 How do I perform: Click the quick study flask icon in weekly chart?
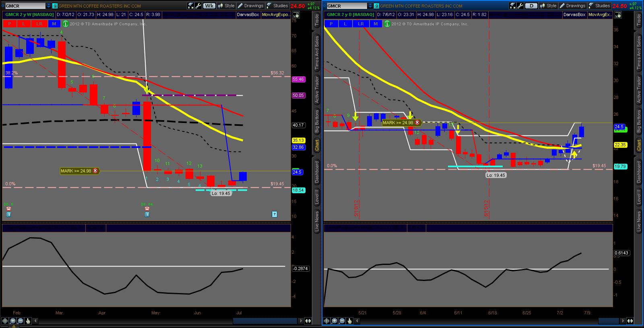(x=191, y=6)
